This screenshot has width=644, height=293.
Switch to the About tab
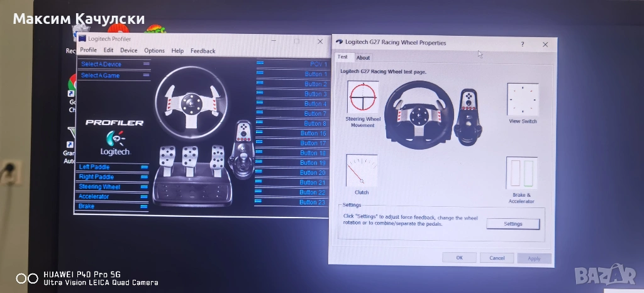click(364, 58)
